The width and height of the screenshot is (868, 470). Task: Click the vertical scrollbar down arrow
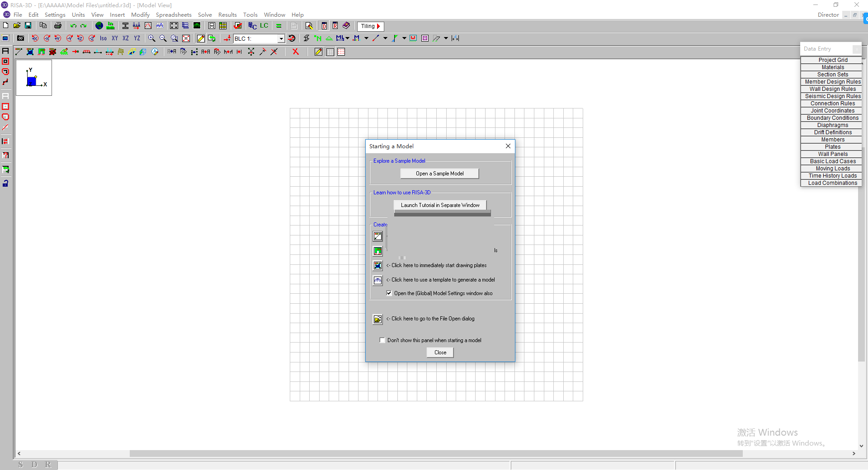coord(861,446)
